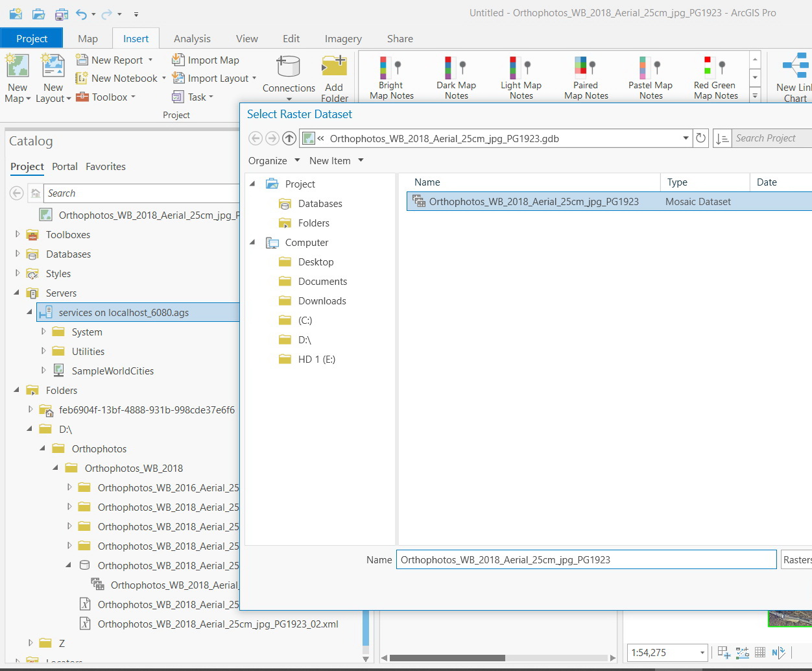Viewport: 812px width, 671px height.
Task: Select services on localhost_6080.ags
Action: (138, 312)
